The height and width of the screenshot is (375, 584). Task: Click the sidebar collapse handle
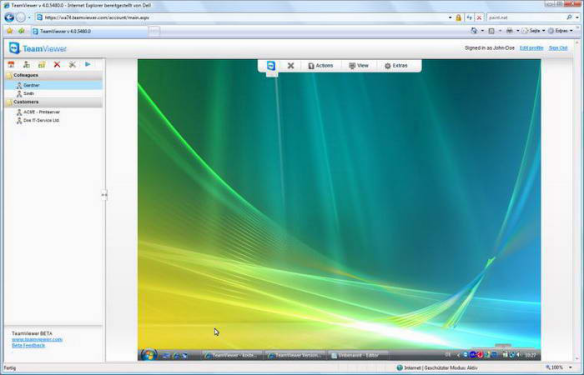coord(104,194)
